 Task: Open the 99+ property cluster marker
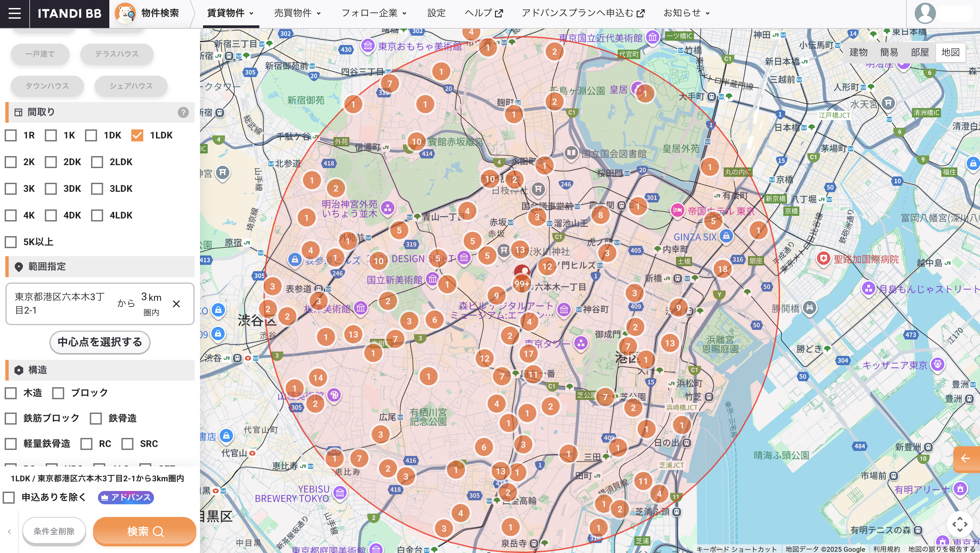[522, 284]
